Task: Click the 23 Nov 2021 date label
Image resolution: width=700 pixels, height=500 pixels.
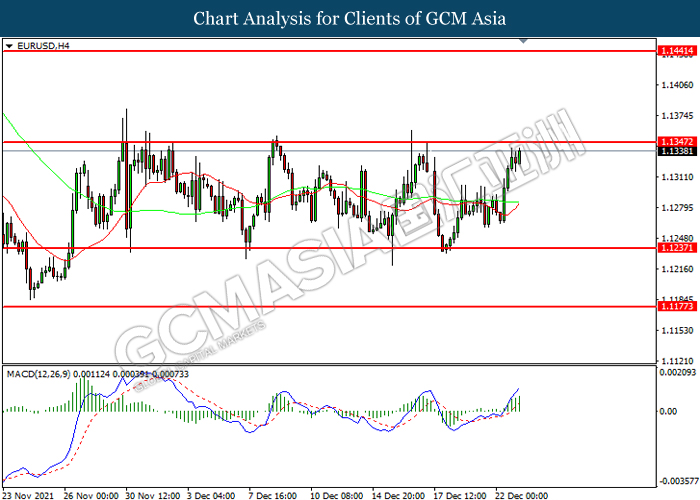Action: 29,496
